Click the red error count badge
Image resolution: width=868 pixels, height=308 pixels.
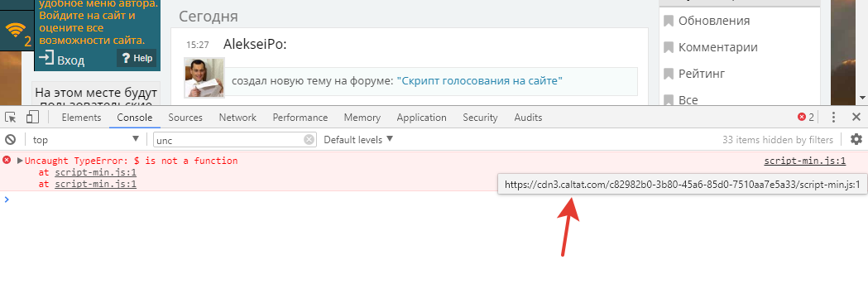coord(806,117)
